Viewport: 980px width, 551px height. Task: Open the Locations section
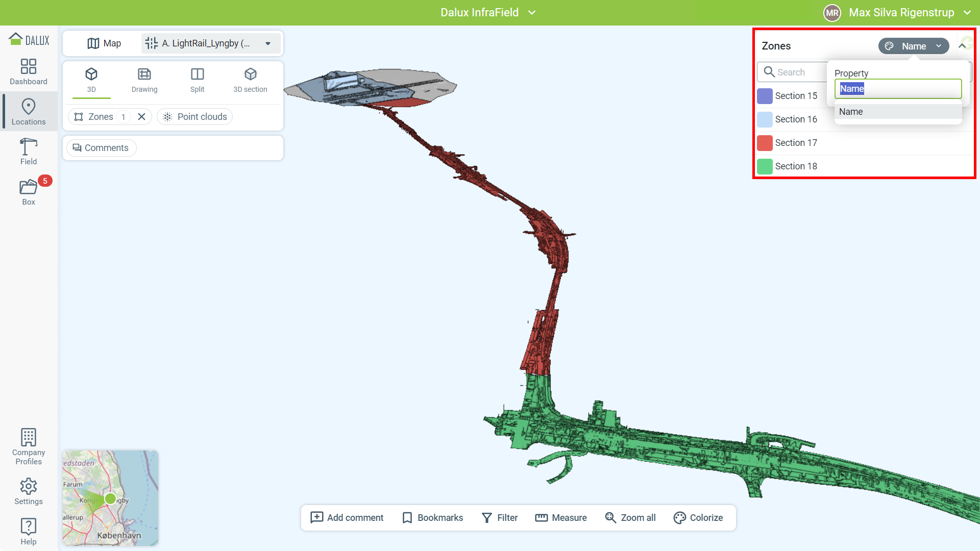pos(29,112)
